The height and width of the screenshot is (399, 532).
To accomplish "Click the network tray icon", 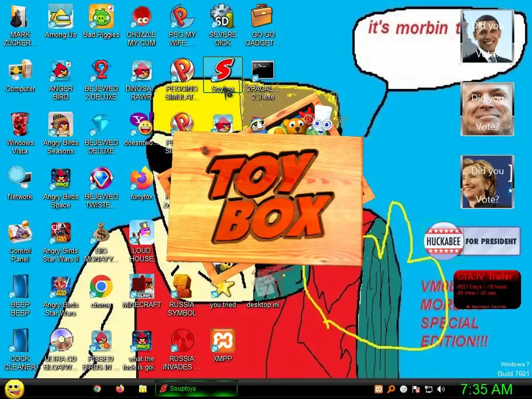I will (429, 389).
